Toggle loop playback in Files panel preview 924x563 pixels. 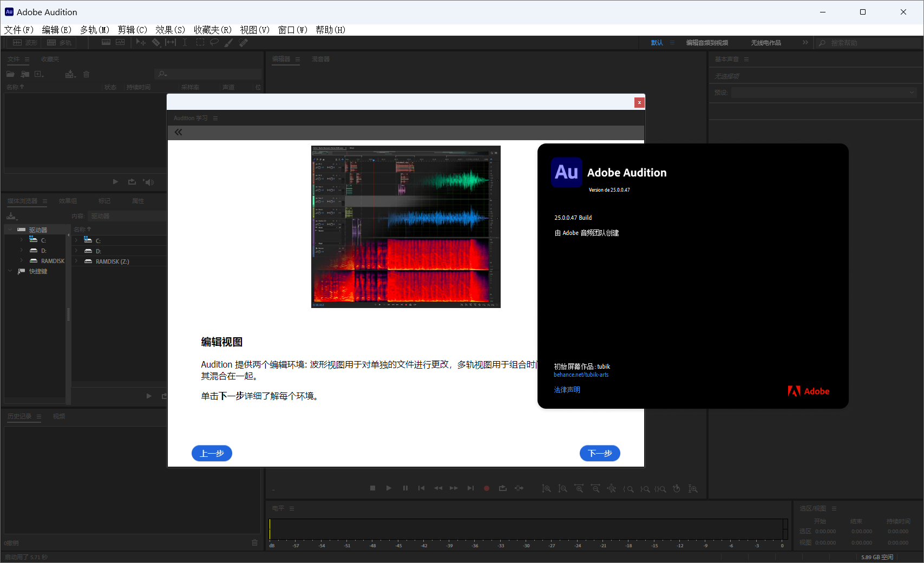pos(132,182)
